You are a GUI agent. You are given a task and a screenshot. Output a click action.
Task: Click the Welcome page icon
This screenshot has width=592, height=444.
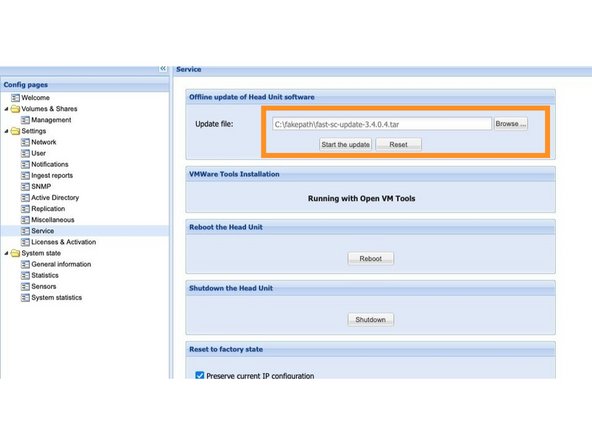click(x=15, y=98)
